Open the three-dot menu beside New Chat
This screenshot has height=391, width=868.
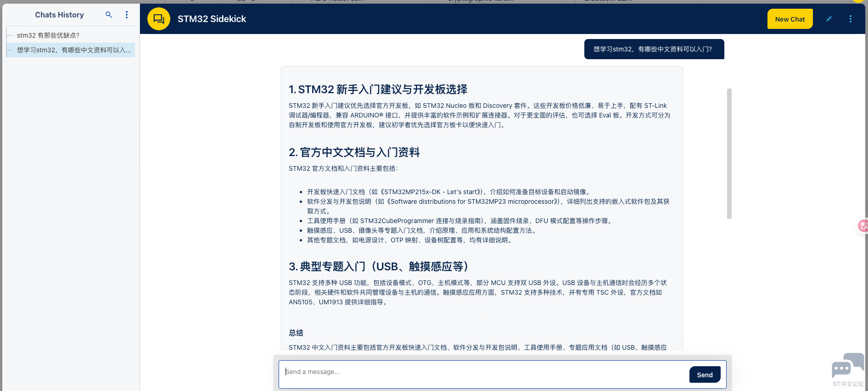(x=850, y=19)
